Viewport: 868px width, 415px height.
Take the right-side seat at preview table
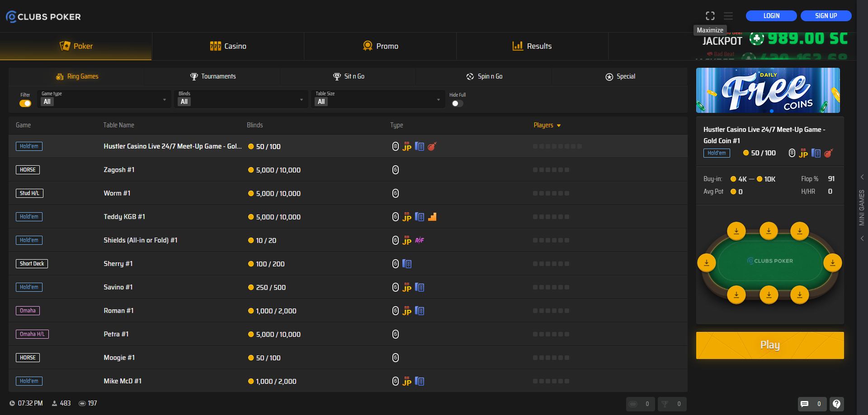pos(832,262)
